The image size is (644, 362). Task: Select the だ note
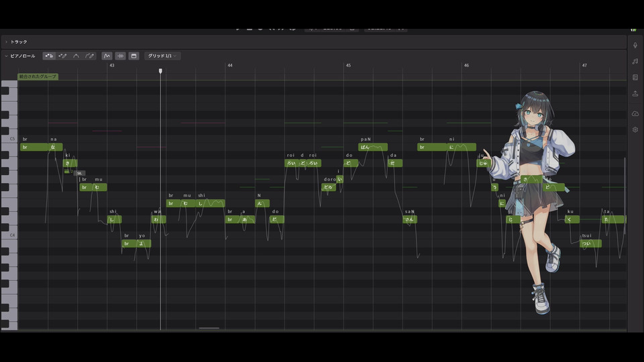coord(395,163)
